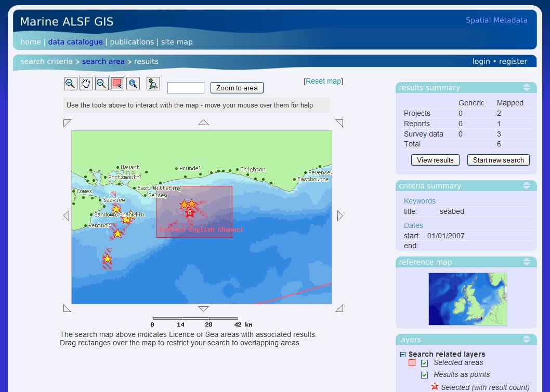Click the Reset map link
The image size is (550, 392).
(323, 82)
